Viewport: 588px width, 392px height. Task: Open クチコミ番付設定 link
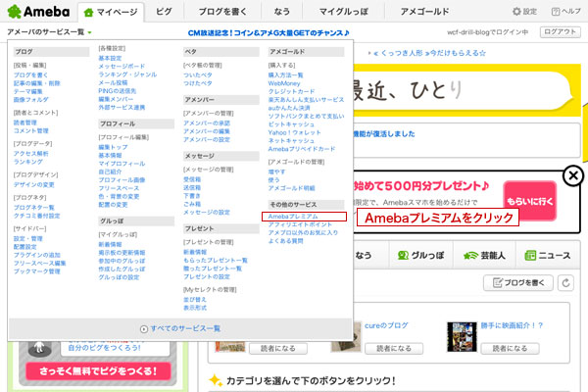[x=37, y=216]
